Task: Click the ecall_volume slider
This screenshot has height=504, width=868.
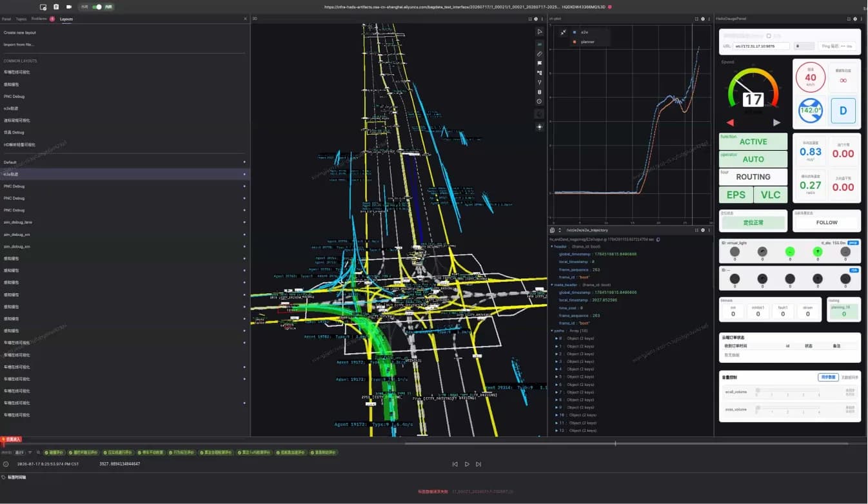Action: pos(788,391)
